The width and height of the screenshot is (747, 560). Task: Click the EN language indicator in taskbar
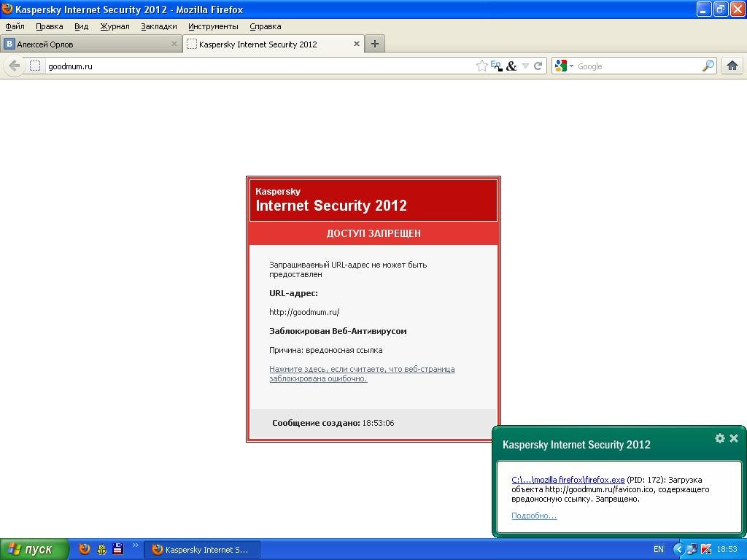point(659,549)
